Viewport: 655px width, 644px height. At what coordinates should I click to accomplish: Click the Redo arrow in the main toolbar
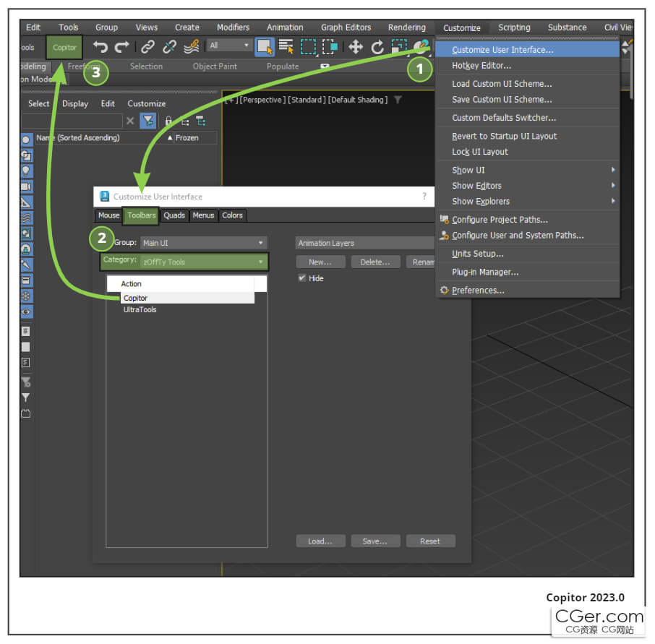click(122, 47)
